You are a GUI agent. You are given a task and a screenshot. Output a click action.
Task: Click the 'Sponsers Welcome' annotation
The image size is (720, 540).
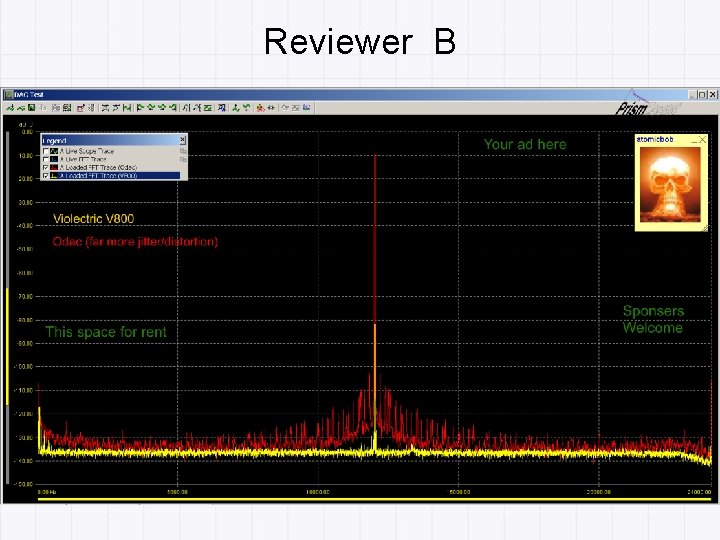point(653,319)
